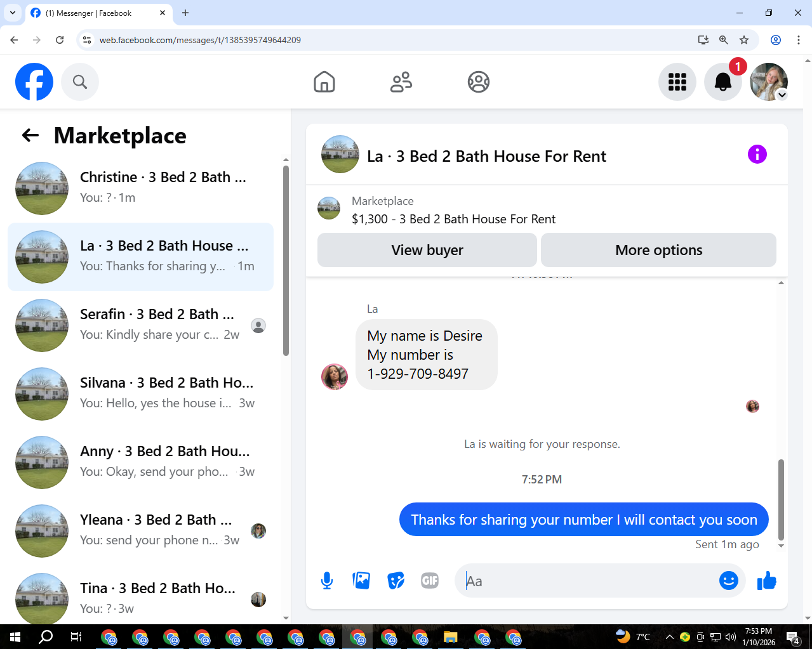Open Christine's 3 Bed 2 Bath conversation

pos(140,188)
